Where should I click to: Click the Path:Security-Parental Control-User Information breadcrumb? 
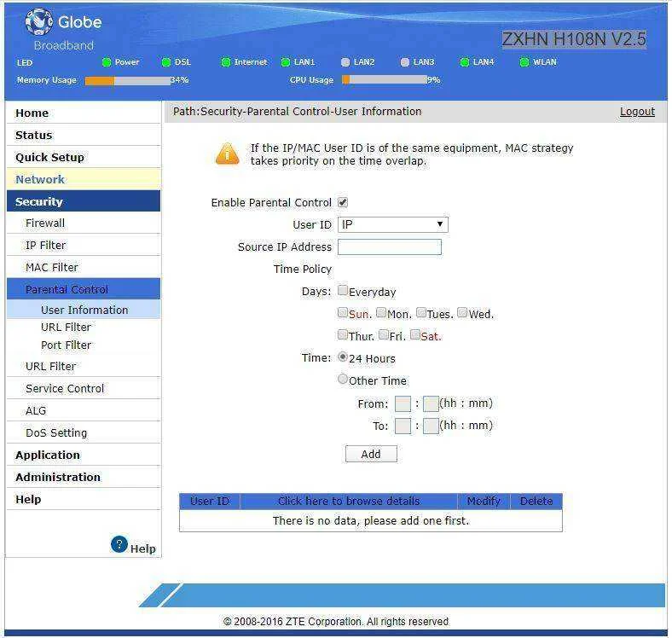[x=297, y=112]
